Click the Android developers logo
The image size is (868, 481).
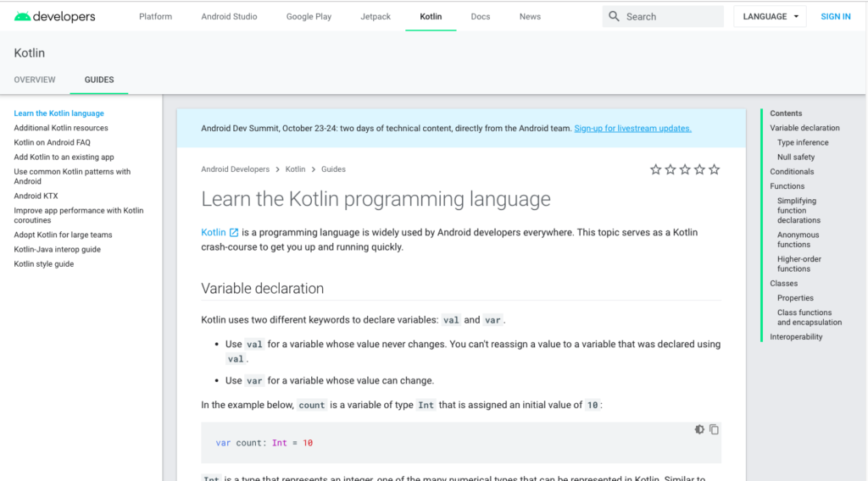(54, 17)
